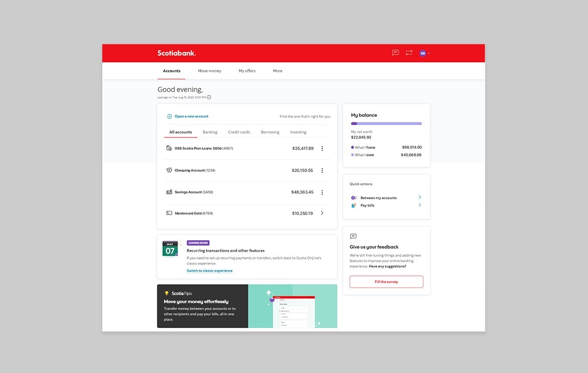The width and height of the screenshot is (588, 373).
Task: Click the What I have purple dot
Action: (x=352, y=147)
